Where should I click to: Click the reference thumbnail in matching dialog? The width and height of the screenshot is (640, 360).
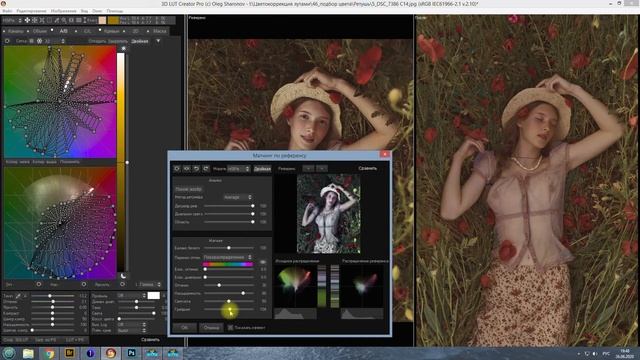pyautogui.click(x=329, y=214)
